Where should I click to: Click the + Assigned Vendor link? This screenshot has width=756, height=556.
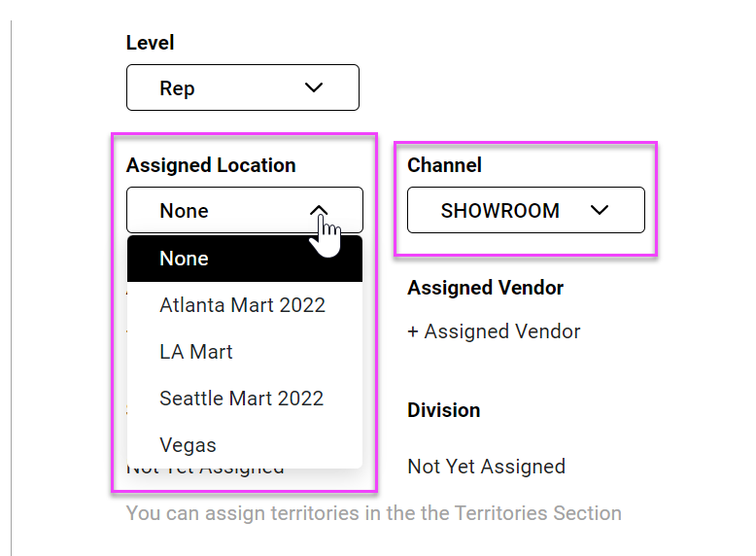tap(494, 331)
